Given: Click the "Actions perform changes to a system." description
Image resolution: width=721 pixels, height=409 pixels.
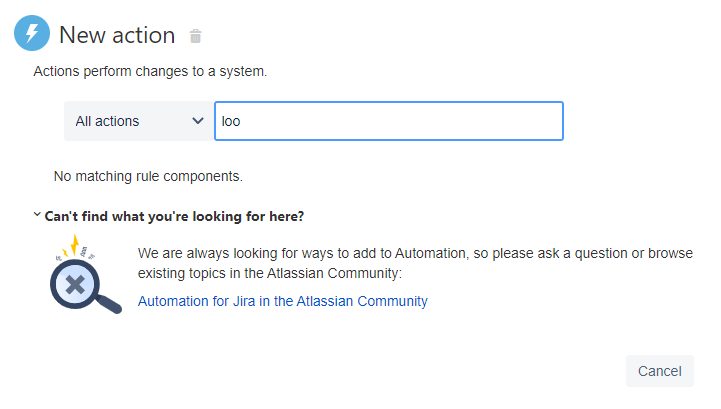Looking at the screenshot, I should click(150, 71).
